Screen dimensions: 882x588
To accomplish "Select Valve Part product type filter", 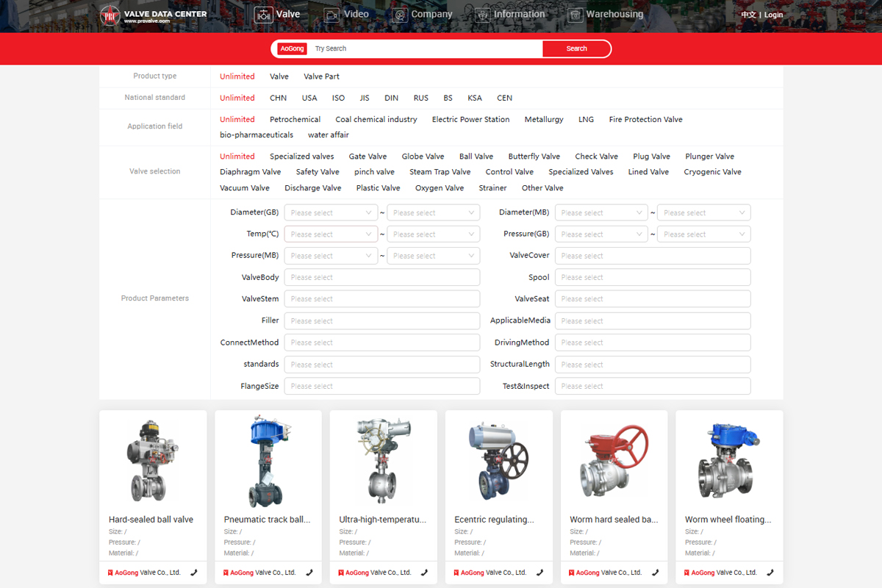I will point(321,76).
